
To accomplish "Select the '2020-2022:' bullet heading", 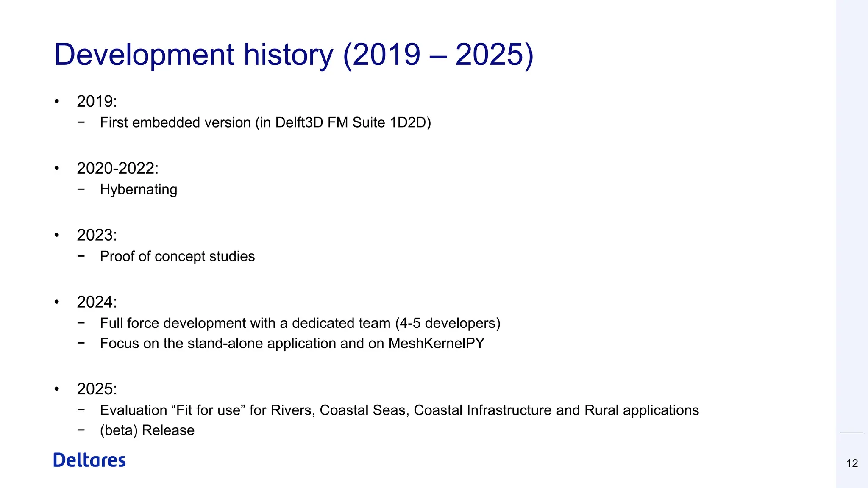I will [x=118, y=168].
